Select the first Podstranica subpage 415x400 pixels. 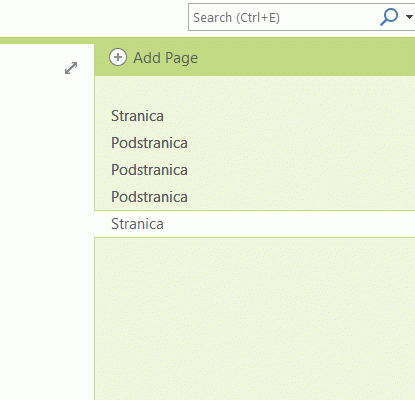(149, 143)
